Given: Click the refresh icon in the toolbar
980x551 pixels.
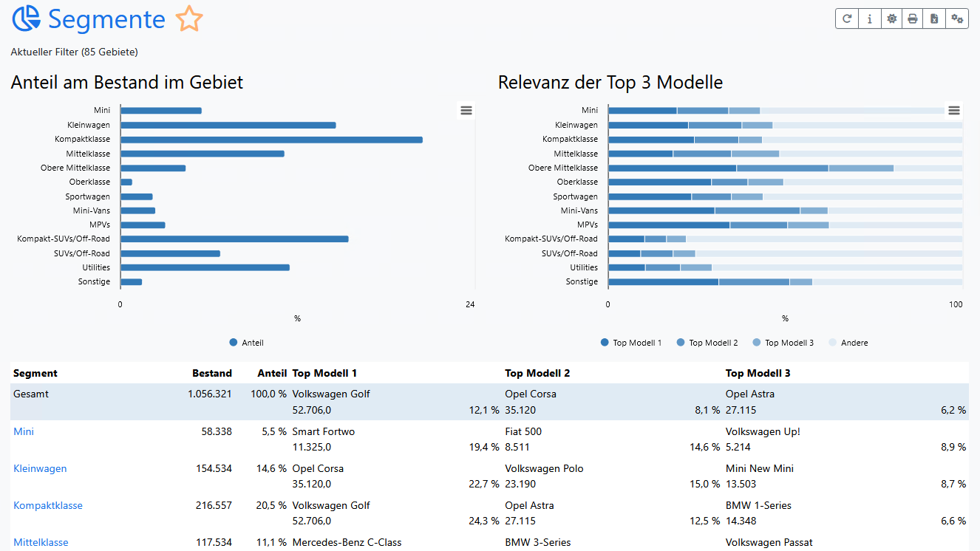Looking at the screenshot, I should coord(847,18).
